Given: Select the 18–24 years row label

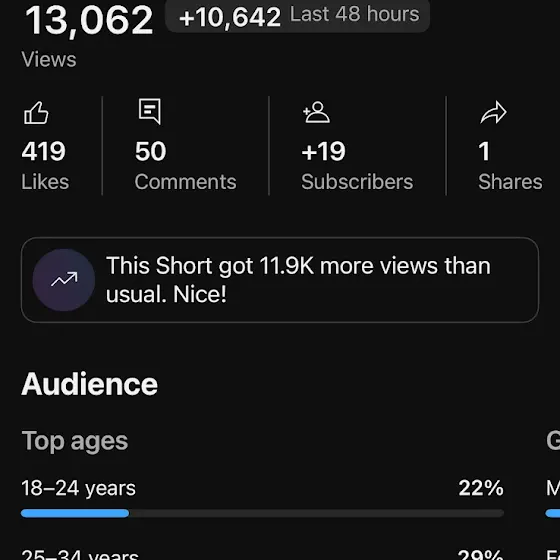Looking at the screenshot, I should point(79,488).
